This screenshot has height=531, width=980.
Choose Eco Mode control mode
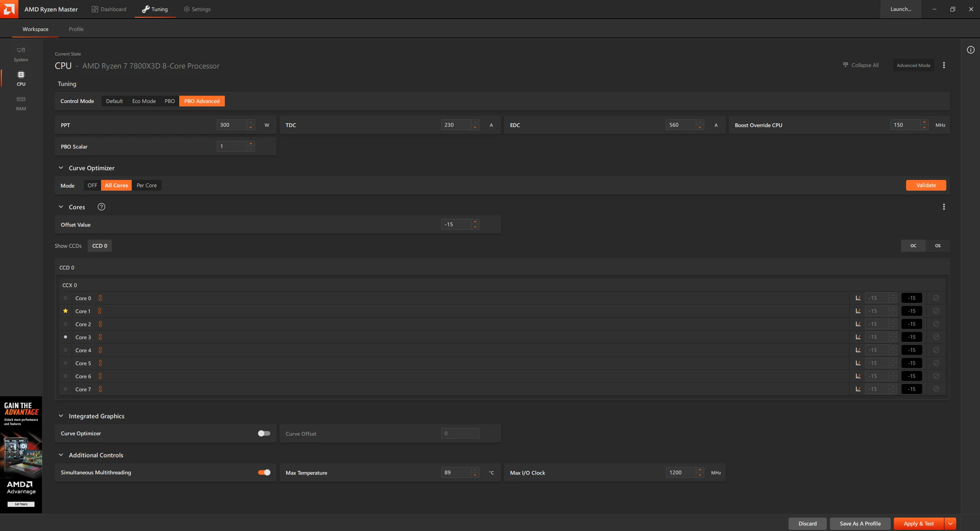[x=144, y=101]
